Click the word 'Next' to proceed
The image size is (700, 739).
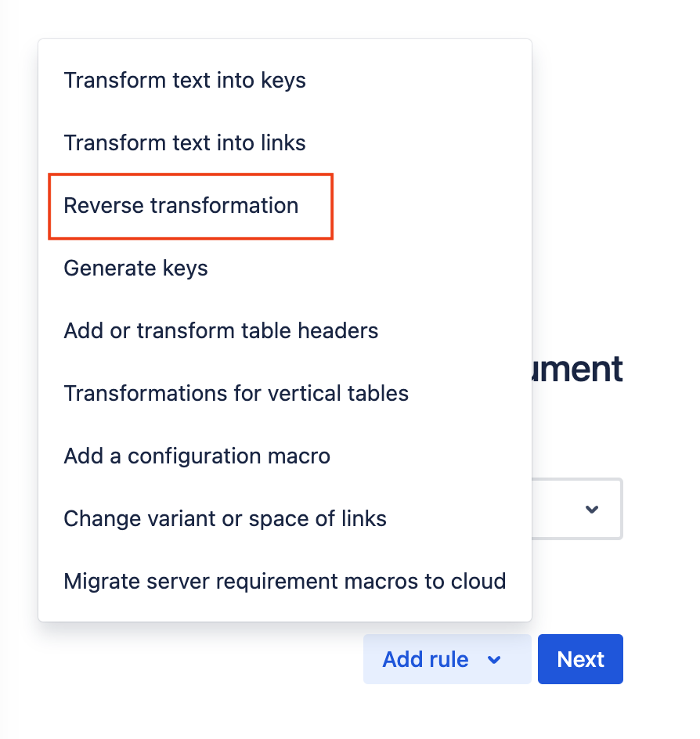tap(580, 660)
